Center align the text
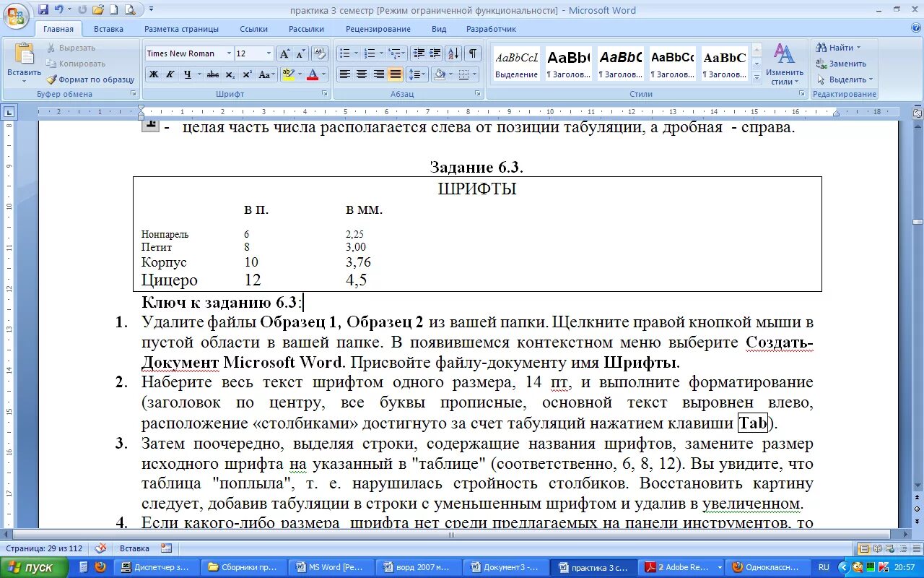The width and height of the screenshot is (924, 578). point(362,74)
